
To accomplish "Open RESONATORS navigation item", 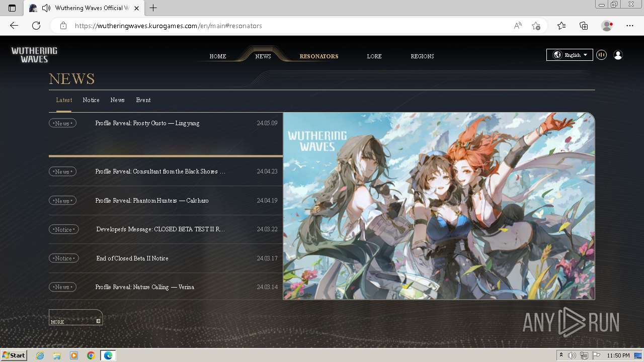I will coord(319,56).
